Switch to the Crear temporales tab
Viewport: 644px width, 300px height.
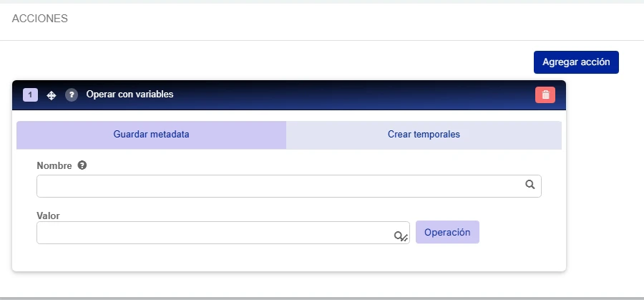click(424, 135)
